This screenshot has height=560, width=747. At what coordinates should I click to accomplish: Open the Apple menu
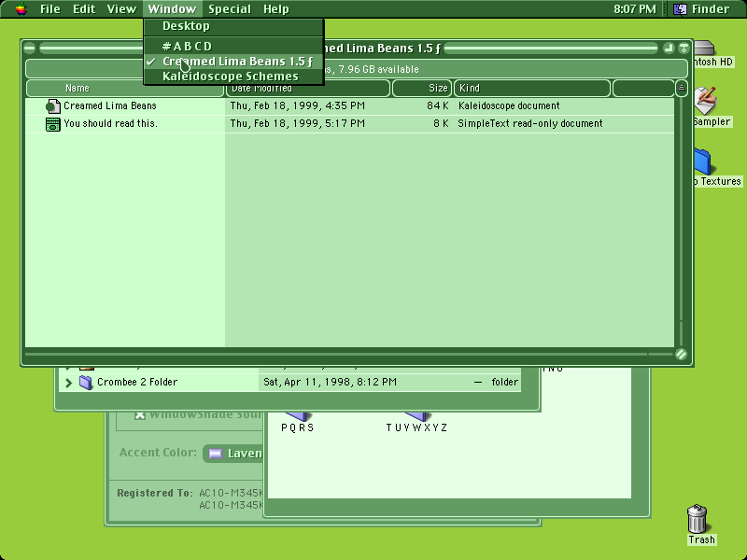click(21, 9)
